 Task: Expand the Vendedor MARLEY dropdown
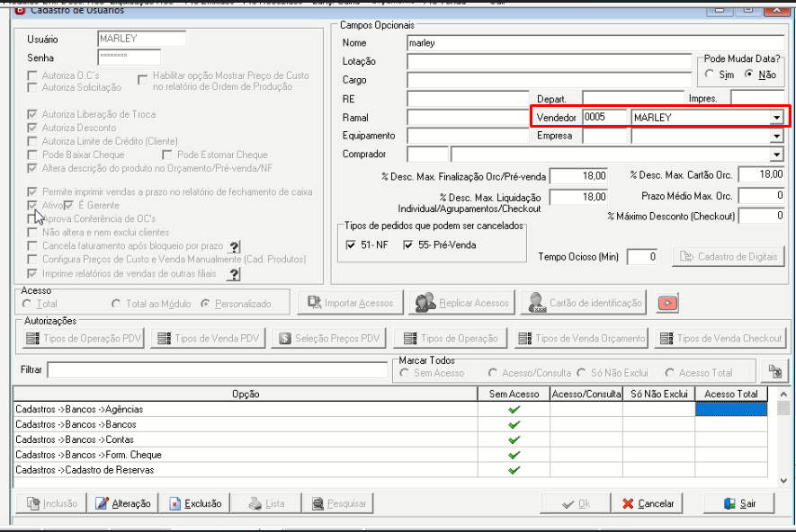[x=777, y=118]
